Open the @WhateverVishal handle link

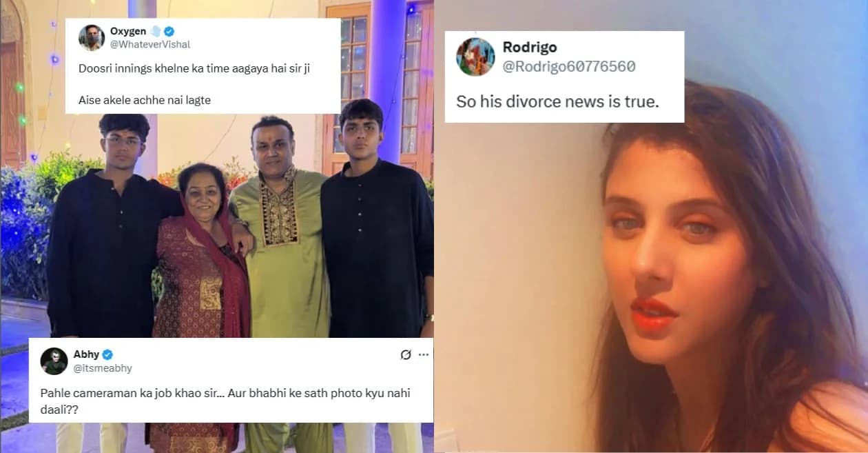[150, 44]
